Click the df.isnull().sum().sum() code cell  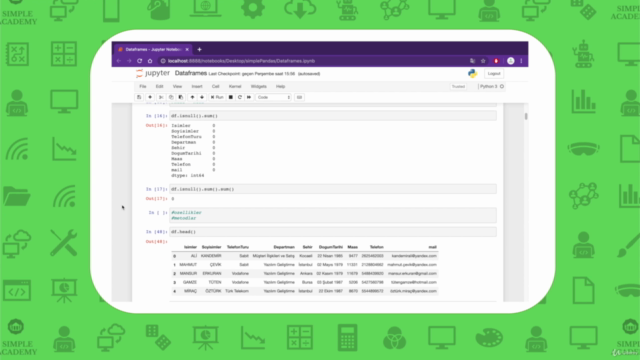point(333,189)
